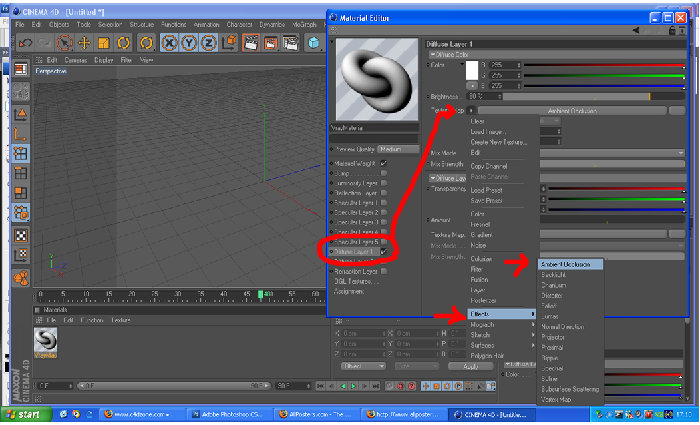
Task: Open the Functions menu
Action: tap(174, 24)
